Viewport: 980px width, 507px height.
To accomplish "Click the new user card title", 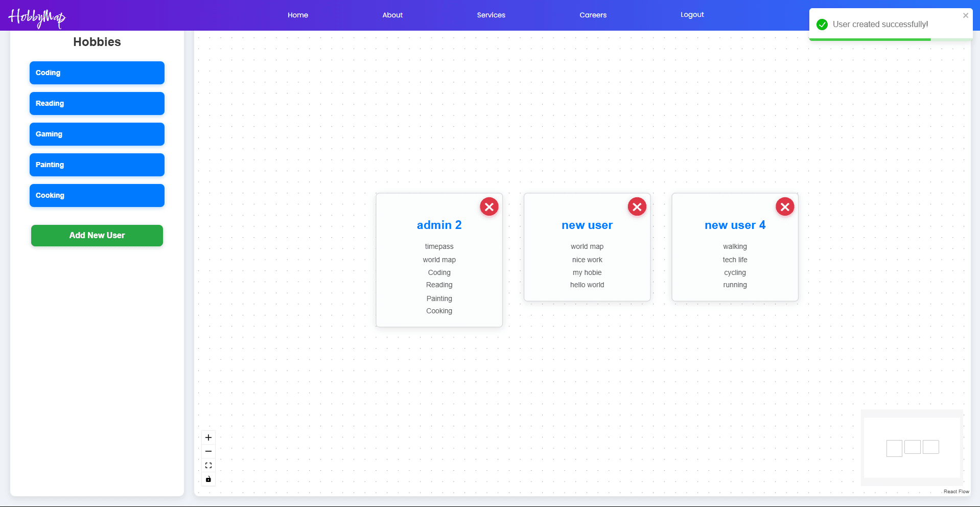I will (x=587, y=225).
